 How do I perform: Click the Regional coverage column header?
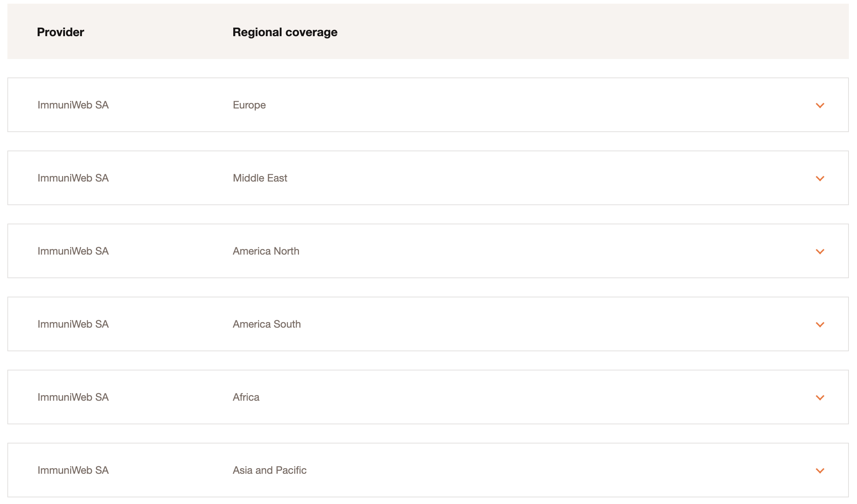[285, 32]
